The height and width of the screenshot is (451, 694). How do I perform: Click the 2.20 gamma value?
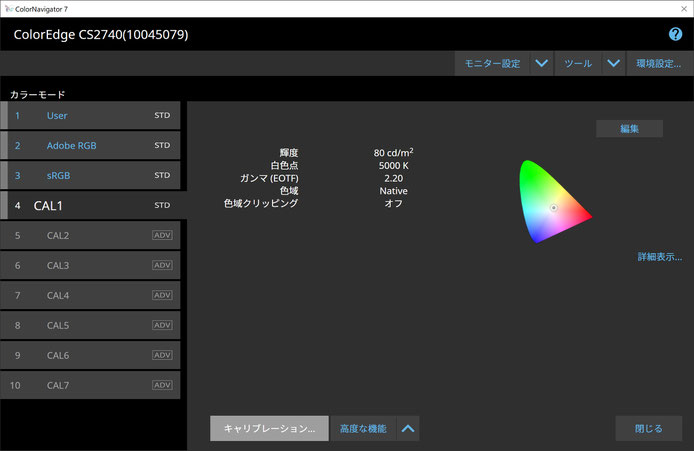393,178
